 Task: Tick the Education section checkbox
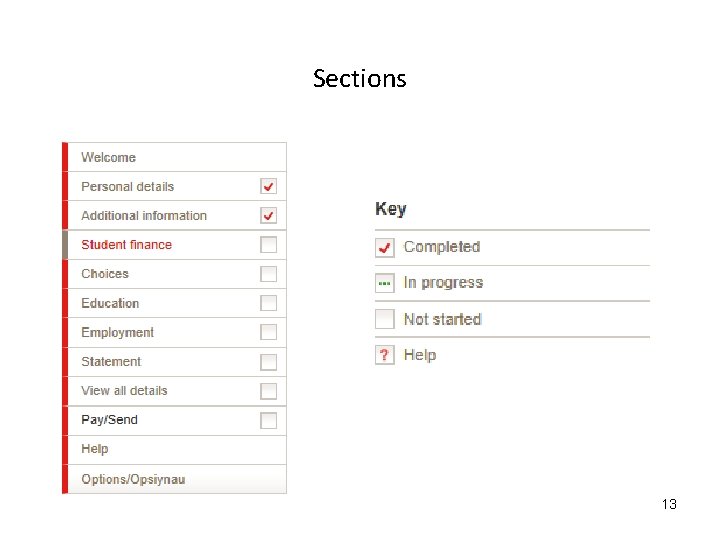click(x=268, y=303)
